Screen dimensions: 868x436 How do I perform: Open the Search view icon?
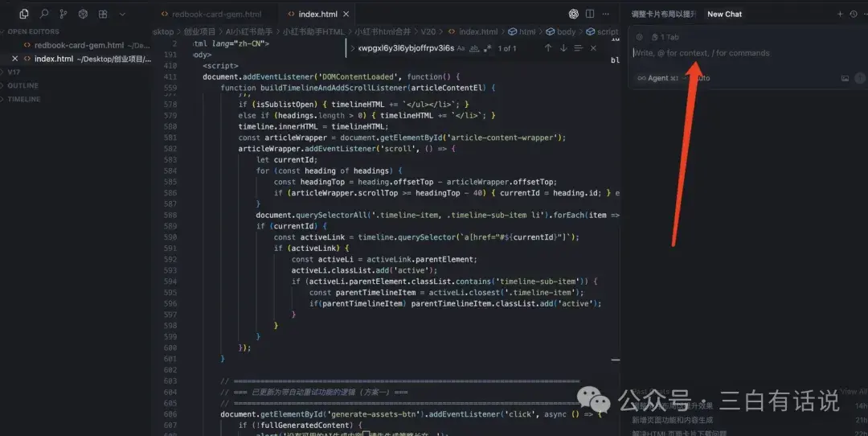[x=44, y=14]
